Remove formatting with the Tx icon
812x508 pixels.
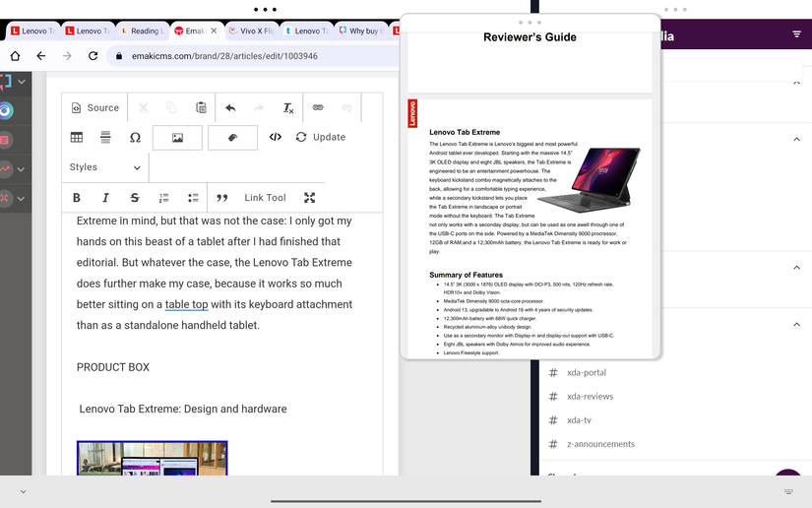[288, 107]
